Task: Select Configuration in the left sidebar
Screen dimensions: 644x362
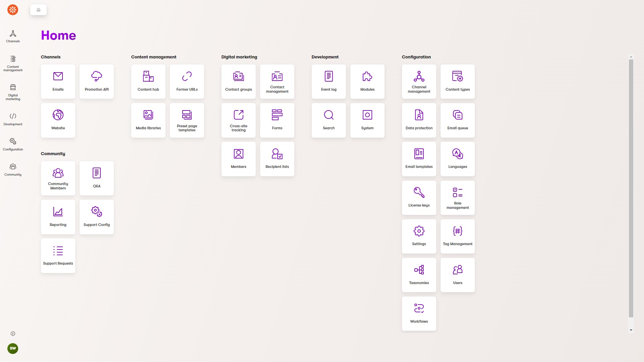Action: point(13,145)
